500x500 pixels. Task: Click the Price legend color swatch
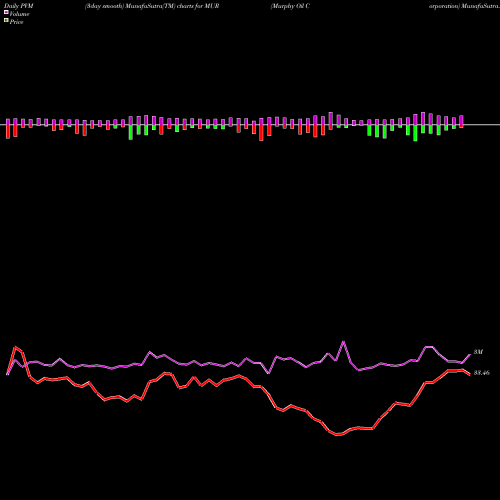click(x=6, y=21)
